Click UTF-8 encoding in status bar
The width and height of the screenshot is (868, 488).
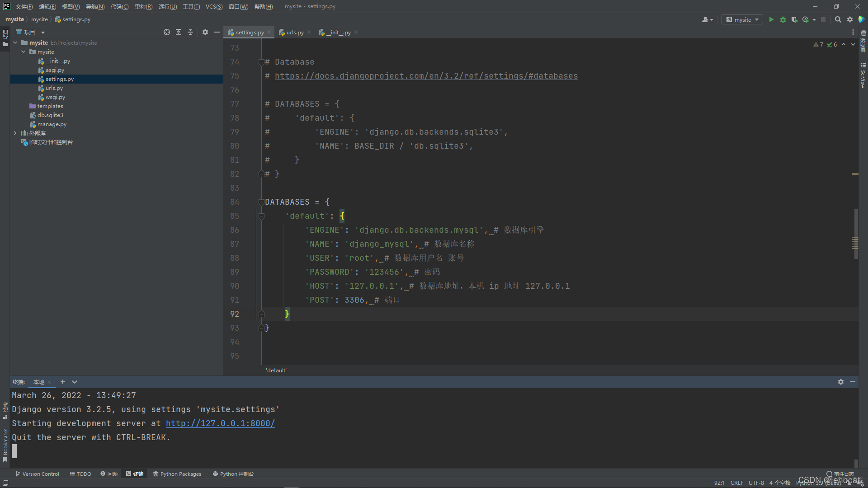756,483
